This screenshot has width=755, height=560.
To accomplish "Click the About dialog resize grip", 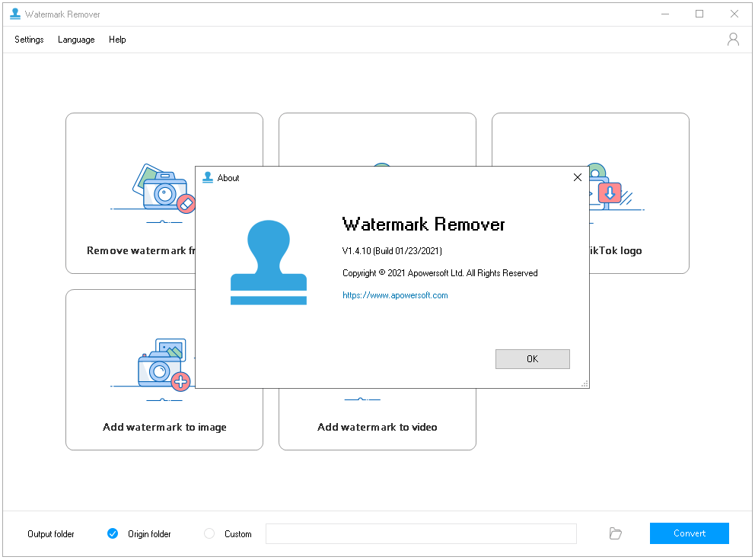I will pyautogui.click(x=585, y=383).
